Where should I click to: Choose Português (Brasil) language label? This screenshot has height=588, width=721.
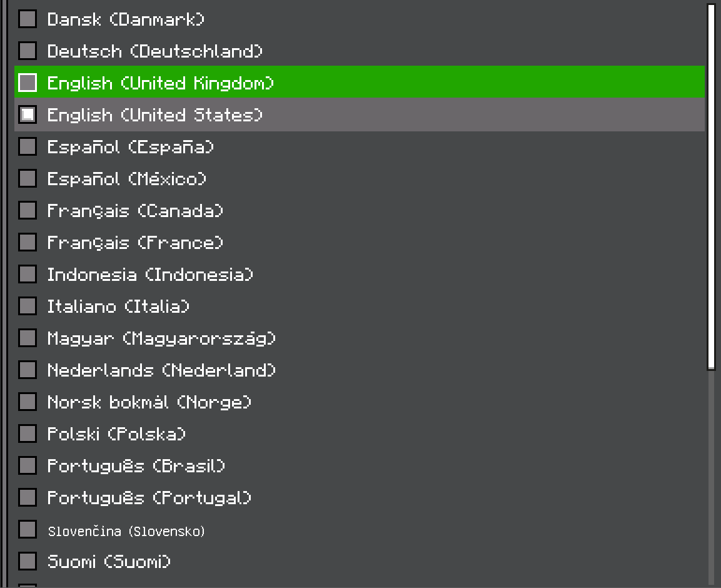pyautogui.click(x=136, y=466)
